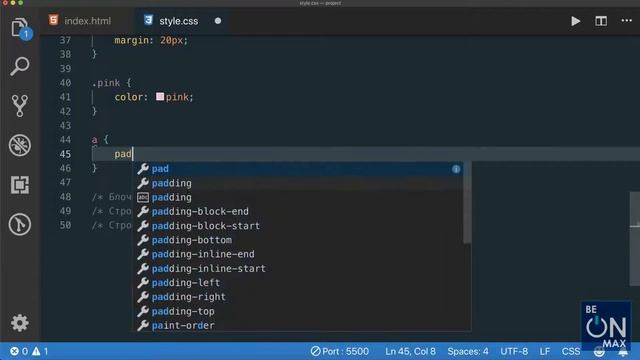640x360 pixels.
Task: Change indentation via Spaces: 4
Action: (468, 351)
